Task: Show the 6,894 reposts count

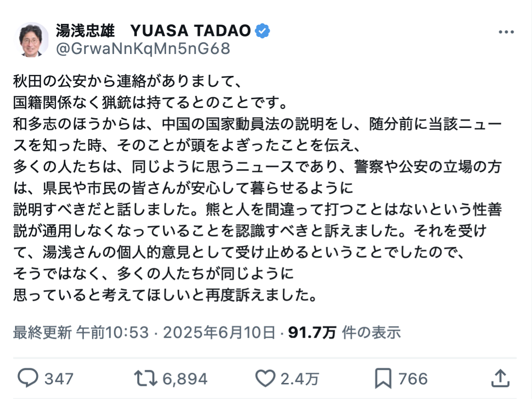Action: [x=185, y=379]
